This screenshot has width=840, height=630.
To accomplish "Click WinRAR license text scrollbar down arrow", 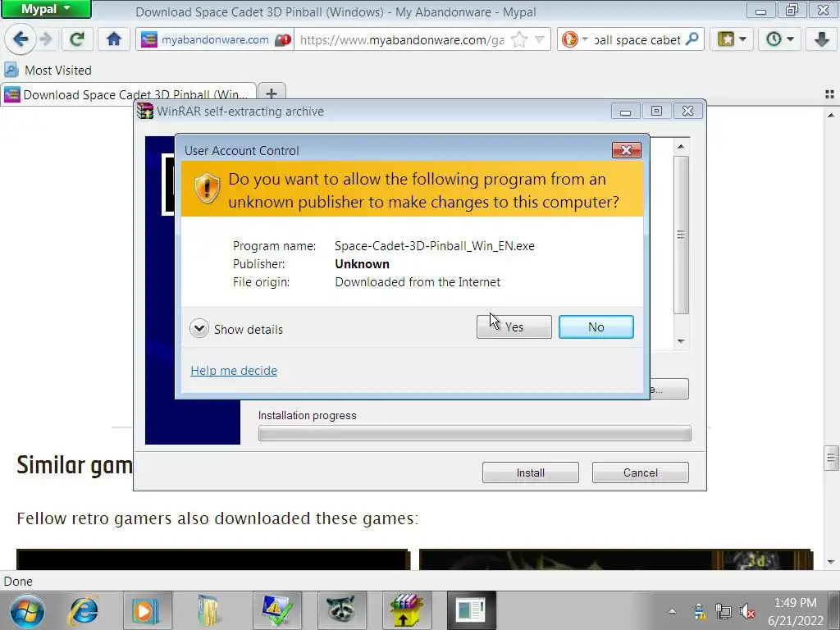I will point(681,341).
